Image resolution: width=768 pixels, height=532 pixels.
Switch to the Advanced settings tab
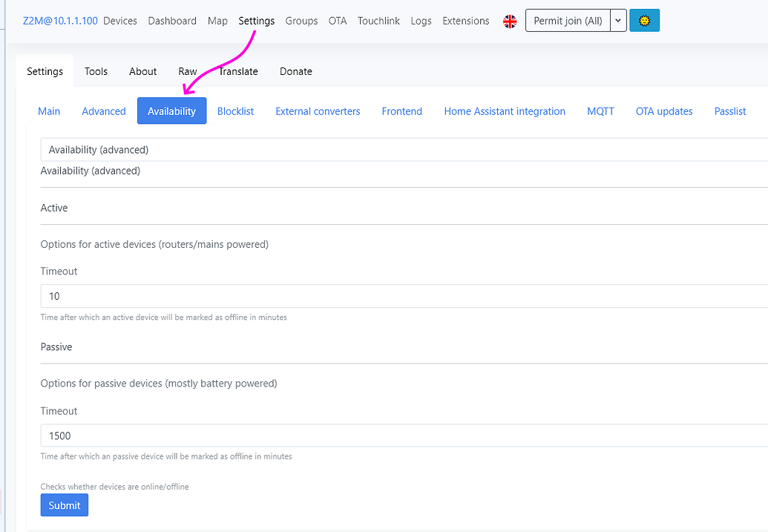[x=103, y=111]
